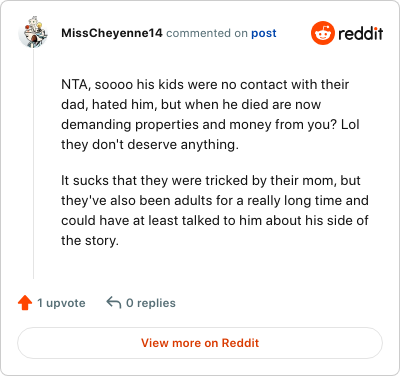Click the comment's first paragraph starting NTA

tap(210, 114)
